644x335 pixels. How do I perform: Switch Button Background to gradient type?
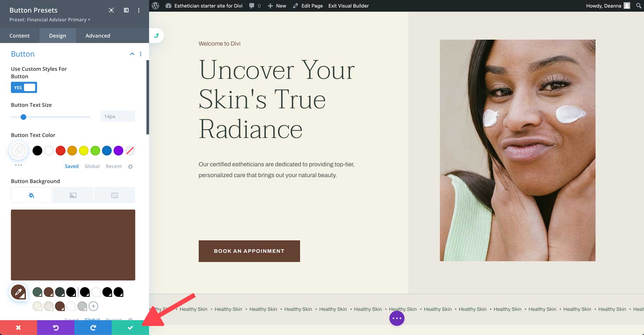tap(73, 195)
